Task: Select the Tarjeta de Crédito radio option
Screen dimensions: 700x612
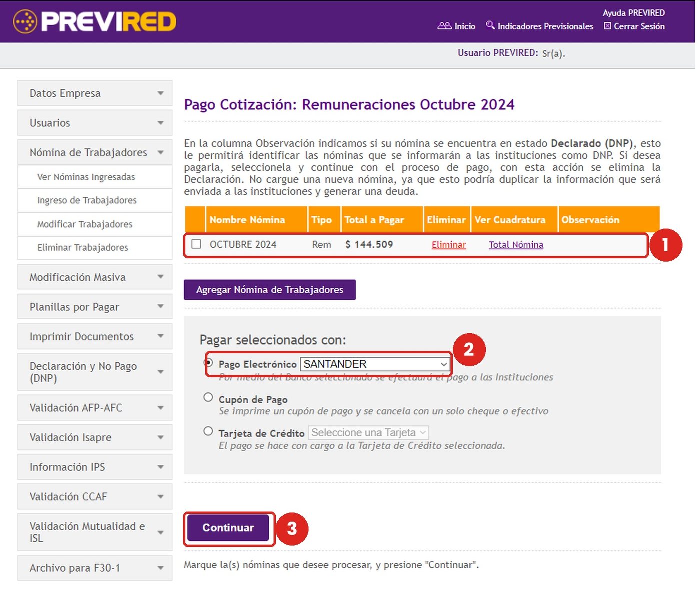Action: pyautogui.click(x=208, y=431)
